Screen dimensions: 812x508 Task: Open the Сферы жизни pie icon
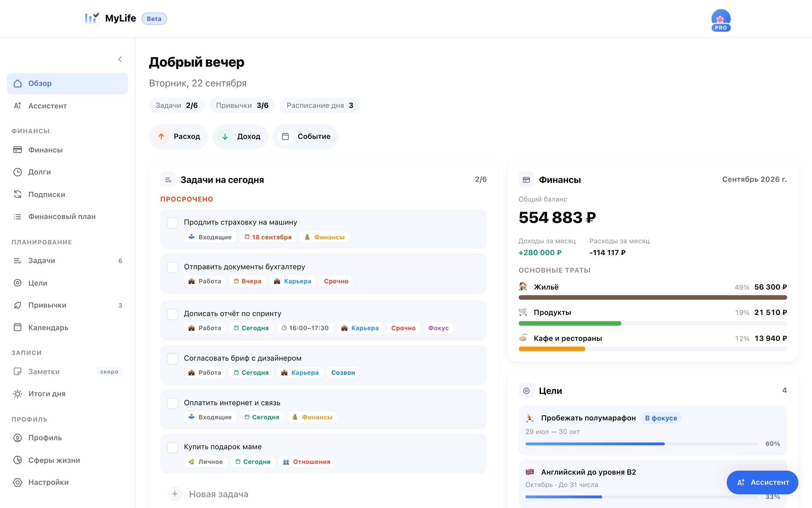coord(18,460)
